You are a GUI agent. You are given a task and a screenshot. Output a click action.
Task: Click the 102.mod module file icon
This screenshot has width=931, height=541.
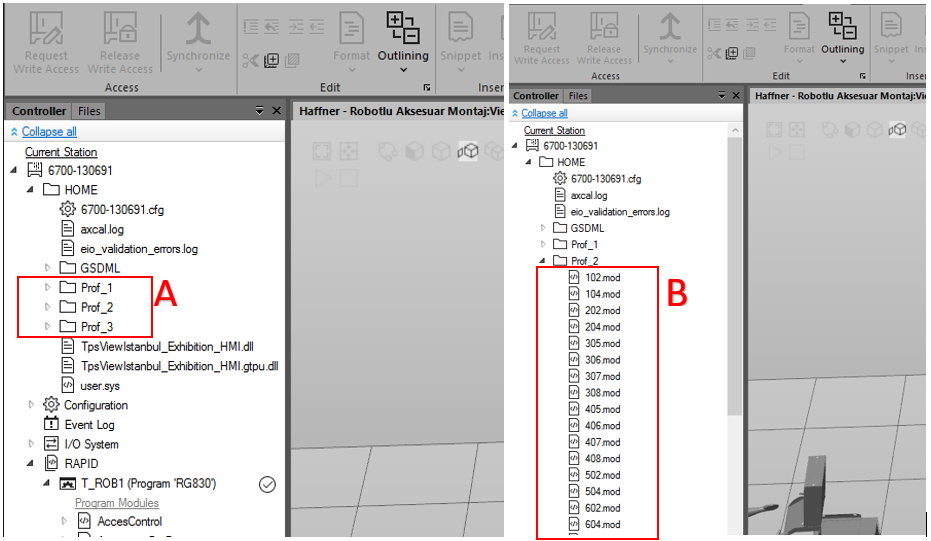574,277
